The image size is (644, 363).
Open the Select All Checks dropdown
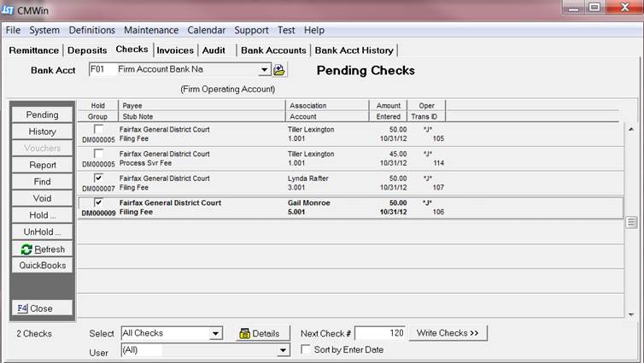[215, 333]
